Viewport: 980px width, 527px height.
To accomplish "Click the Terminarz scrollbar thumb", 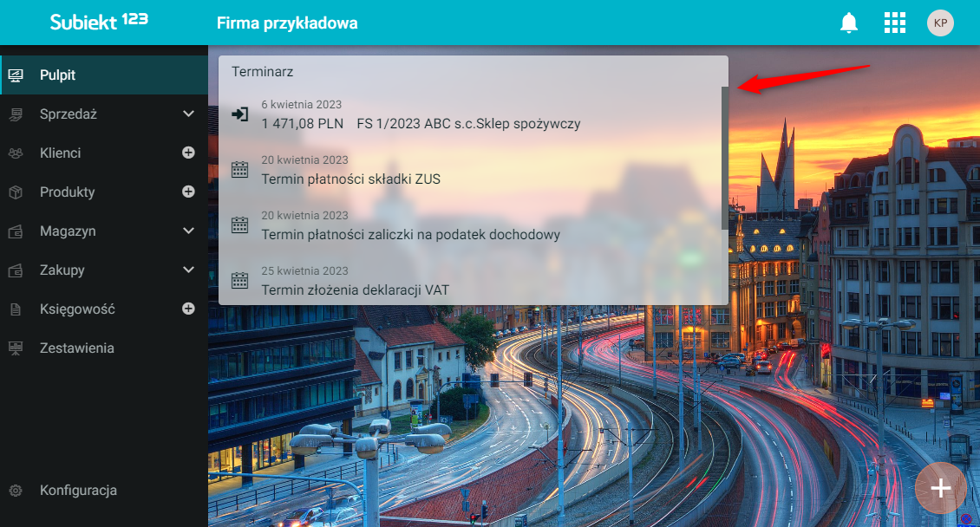I will click(x=725, y=158).
